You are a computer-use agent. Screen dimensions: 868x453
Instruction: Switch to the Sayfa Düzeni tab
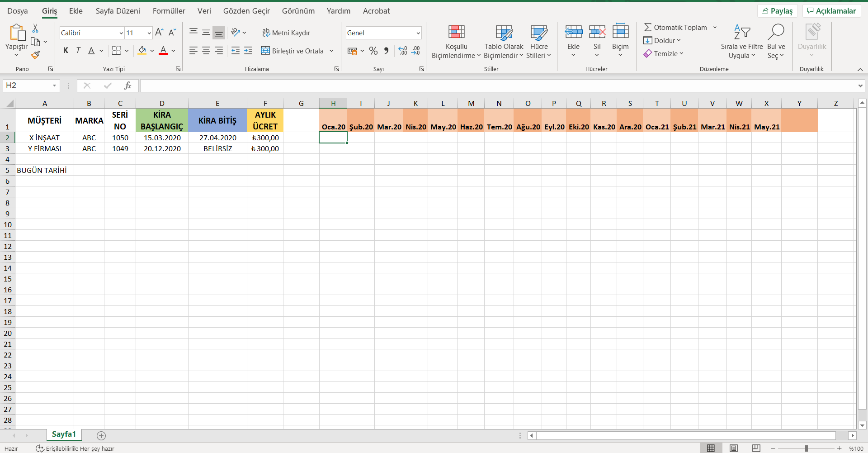[118, 11]
